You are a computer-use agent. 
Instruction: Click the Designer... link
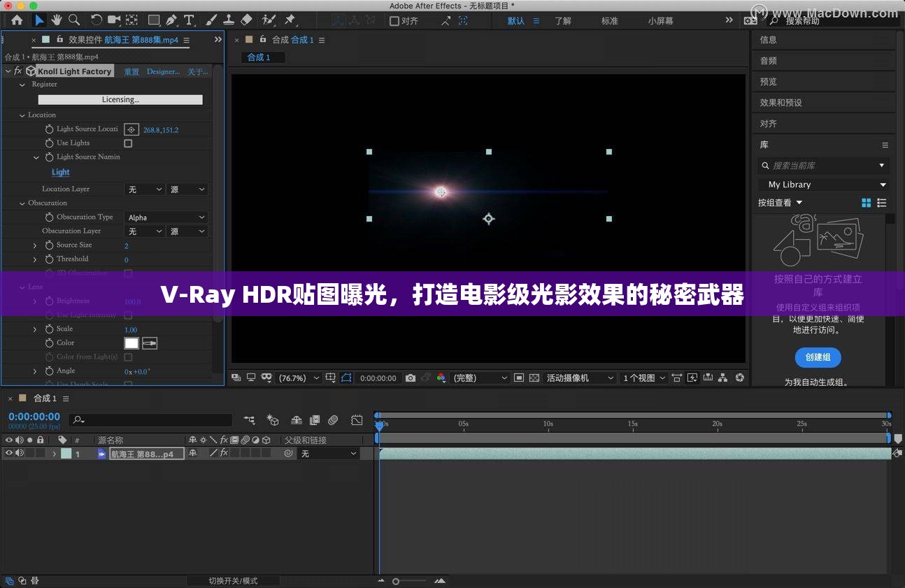(163, 71)
